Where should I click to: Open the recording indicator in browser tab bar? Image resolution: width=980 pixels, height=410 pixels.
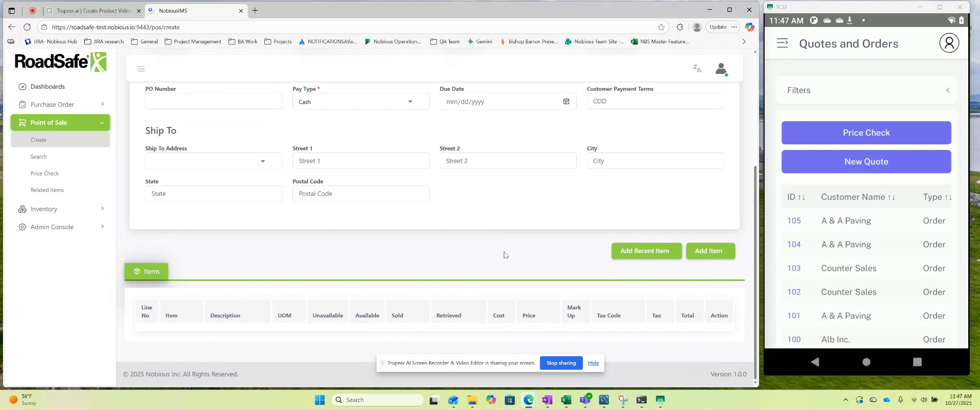32,11
